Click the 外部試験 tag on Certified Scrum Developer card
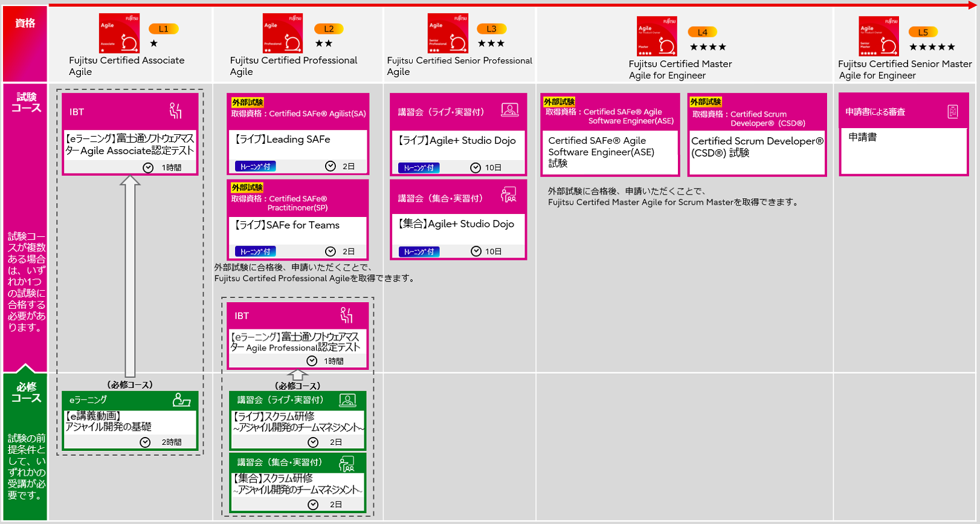The image size is (980, 524). point(706,102)
